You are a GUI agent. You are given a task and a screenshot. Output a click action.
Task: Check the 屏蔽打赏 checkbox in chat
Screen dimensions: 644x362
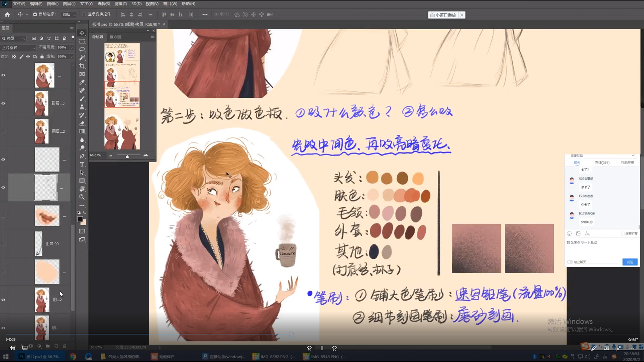(x=623, y=234)
